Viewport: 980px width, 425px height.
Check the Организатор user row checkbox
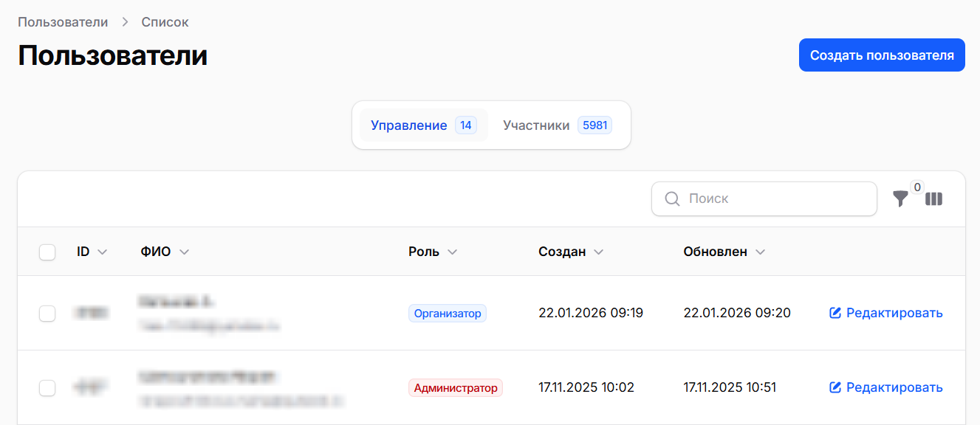[47, 314]
